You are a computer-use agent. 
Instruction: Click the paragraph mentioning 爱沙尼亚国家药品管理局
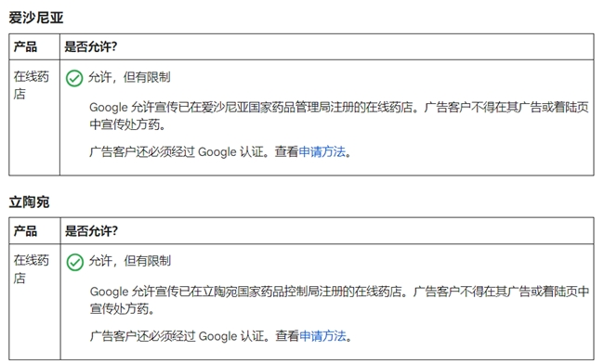click(339, 115)
